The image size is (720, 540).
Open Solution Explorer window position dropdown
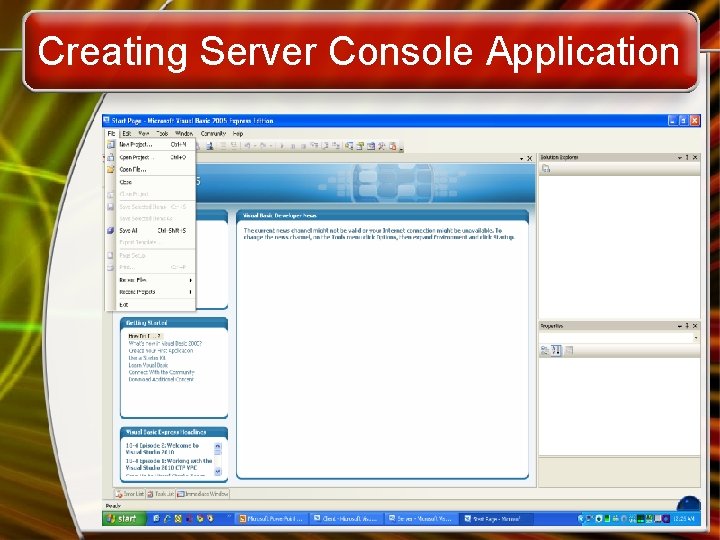pos(680,158)
